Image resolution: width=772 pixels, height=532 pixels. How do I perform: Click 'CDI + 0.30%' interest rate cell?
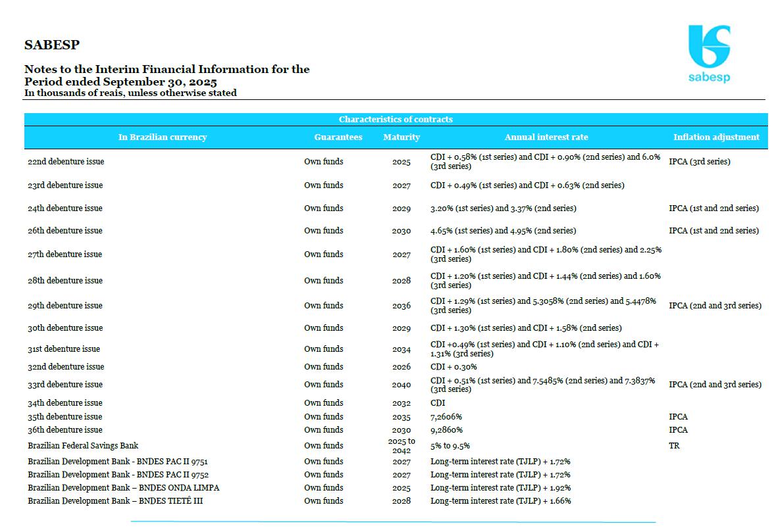click(453, 367)
